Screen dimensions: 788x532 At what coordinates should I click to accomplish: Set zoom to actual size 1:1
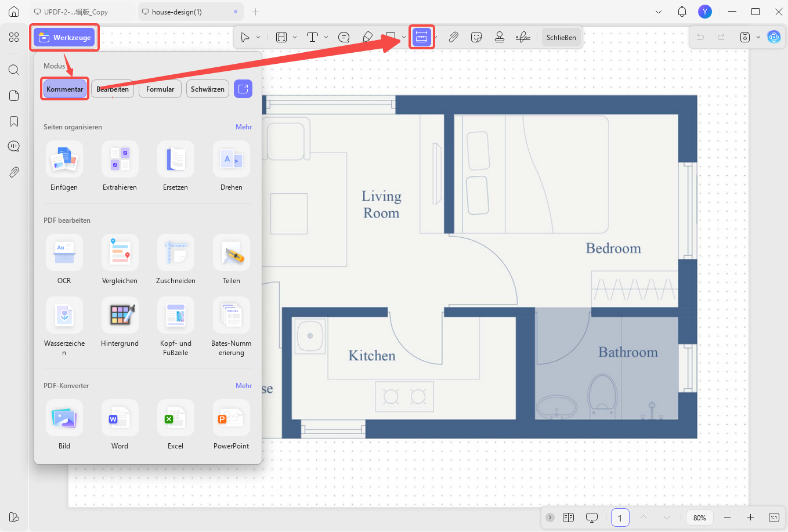click(773, 517)
